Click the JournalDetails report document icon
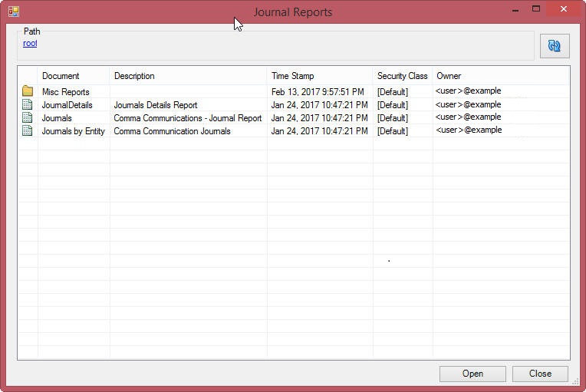 (28, 104)
